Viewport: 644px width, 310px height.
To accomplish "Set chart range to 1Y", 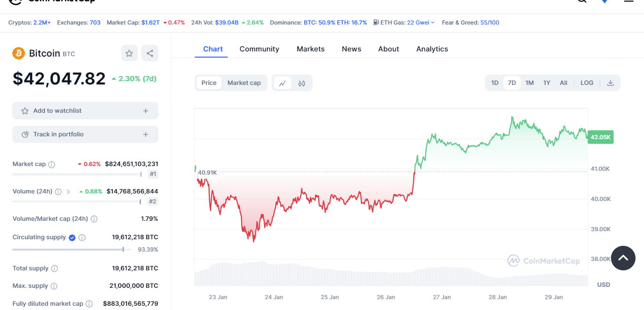I will [546, 83].
